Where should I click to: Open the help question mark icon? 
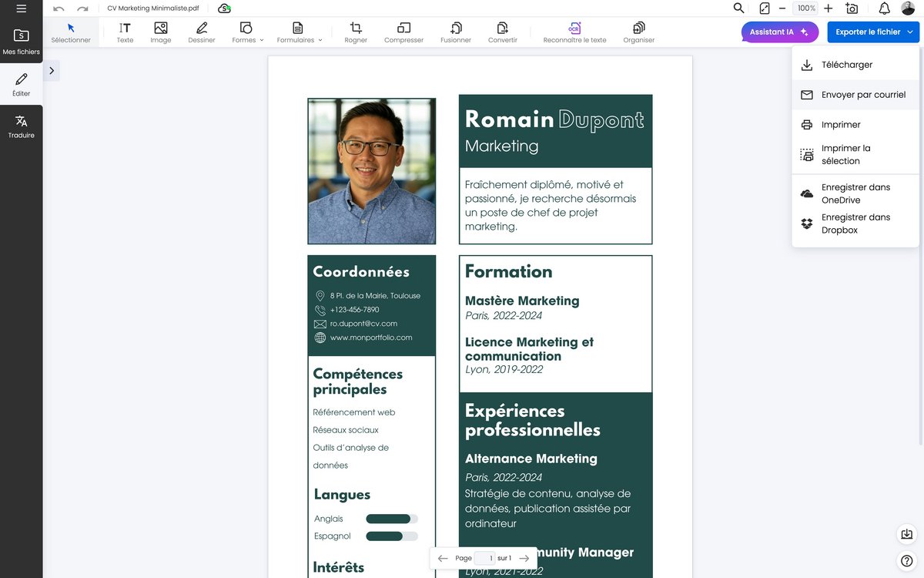click(x=907, y=560)
